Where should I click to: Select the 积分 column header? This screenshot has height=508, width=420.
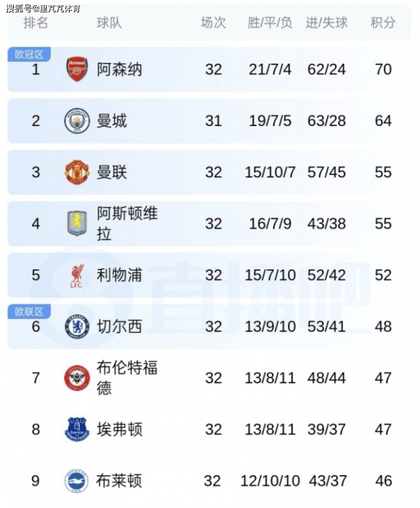click(383, 23)
